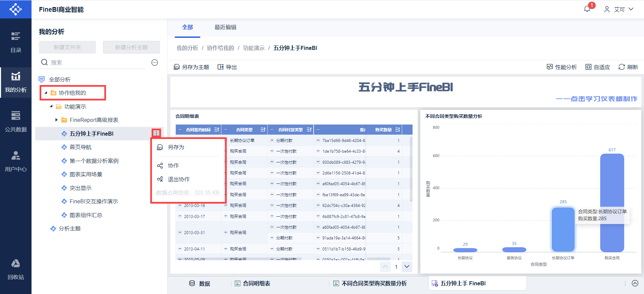Viewport: 644px width, 294px height.
Task: Sort the 合同付款类型 column
Action: point(309,130)
